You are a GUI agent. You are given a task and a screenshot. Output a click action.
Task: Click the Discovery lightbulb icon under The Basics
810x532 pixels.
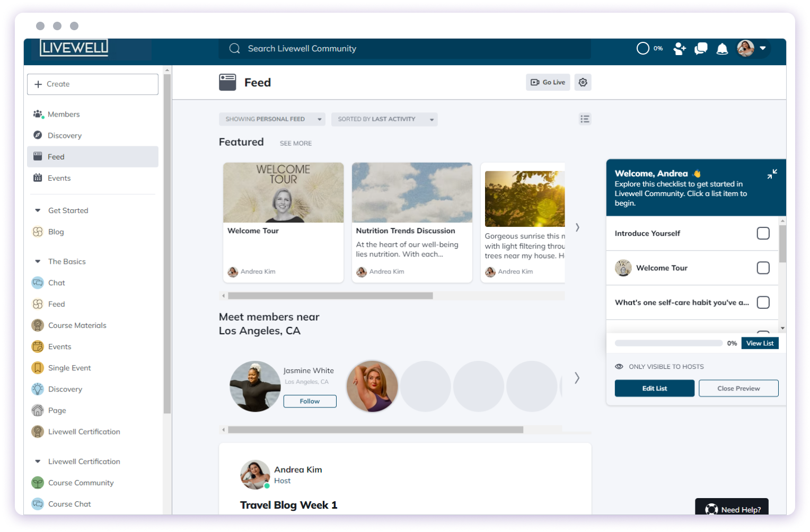[x=38, y=389]
